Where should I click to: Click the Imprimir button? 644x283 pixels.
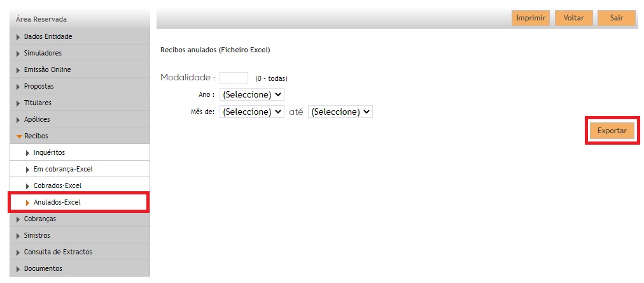pos(531,18)
